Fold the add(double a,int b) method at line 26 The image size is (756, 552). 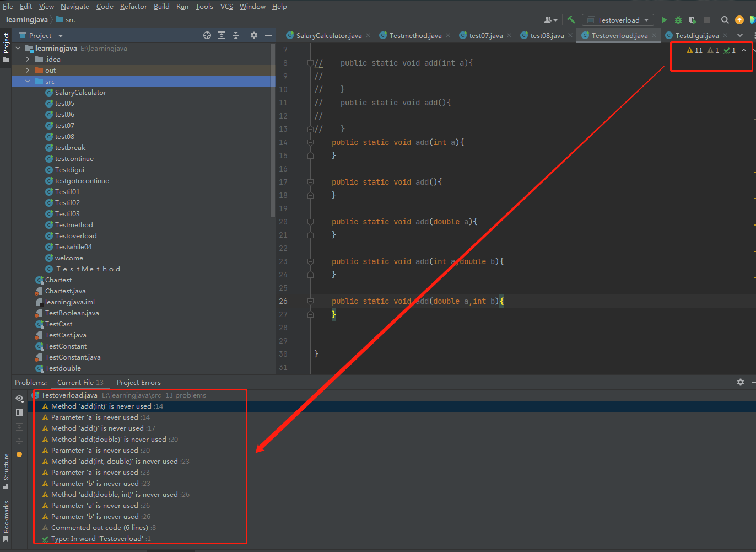310,301
